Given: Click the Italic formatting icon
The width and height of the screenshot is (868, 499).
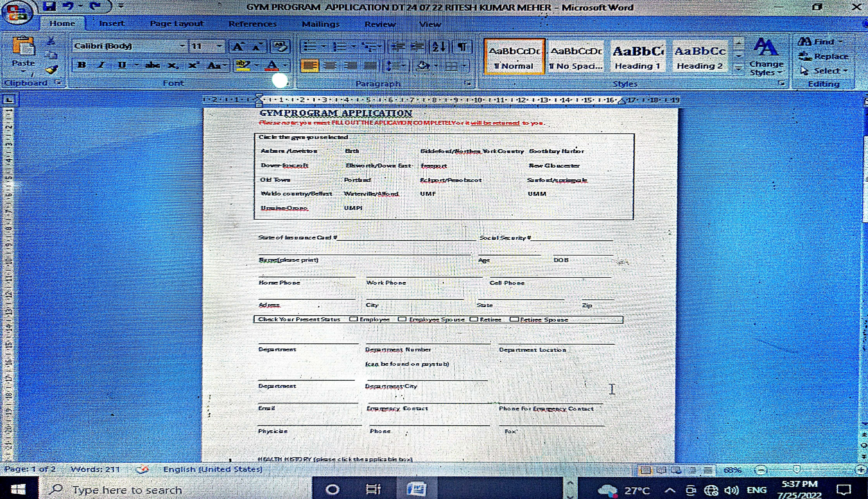Looking at the screenshot, I should pos(102,65).
